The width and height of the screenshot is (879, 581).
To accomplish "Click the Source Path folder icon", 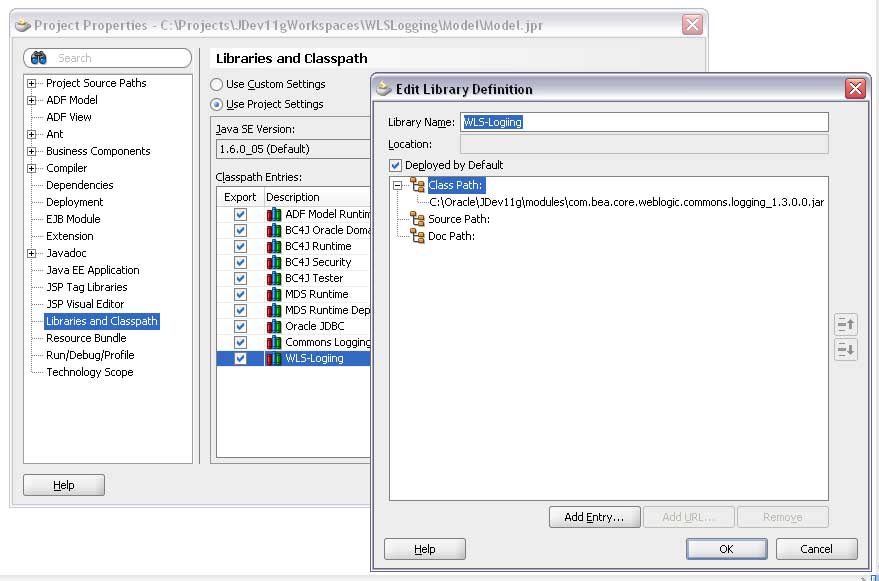I will pyautogui.click(x=417, y=219).
